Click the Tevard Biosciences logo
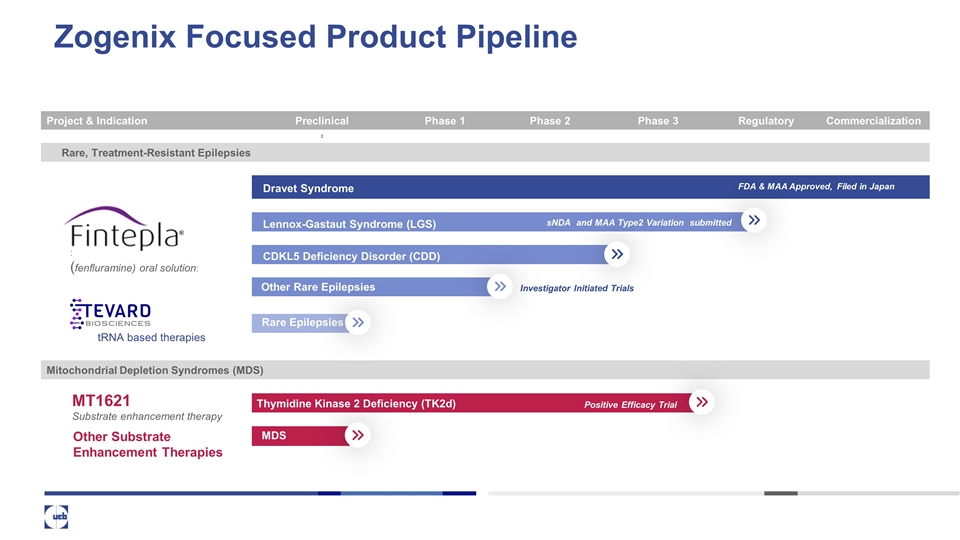The height and width of the screenshot is (540, 960). click(x=111, y=313)
